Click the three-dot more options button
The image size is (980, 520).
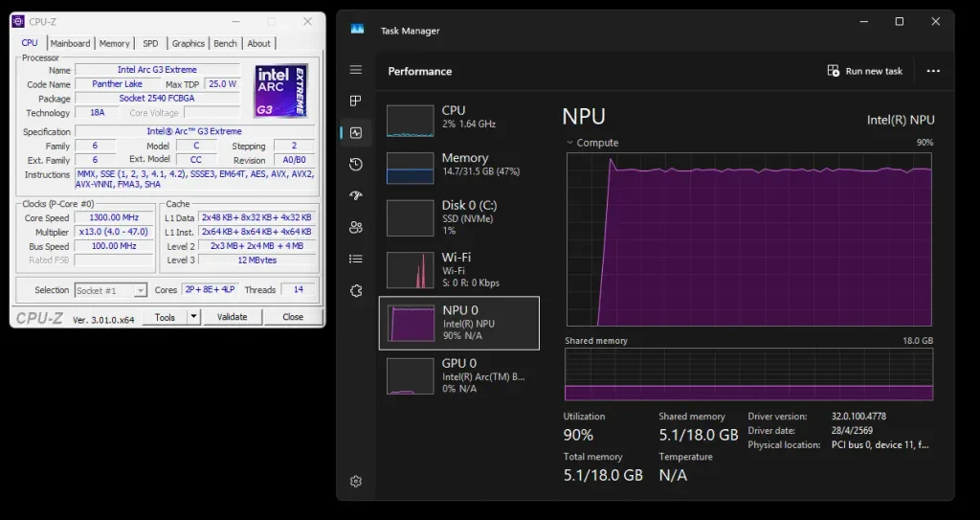point(933,71)
